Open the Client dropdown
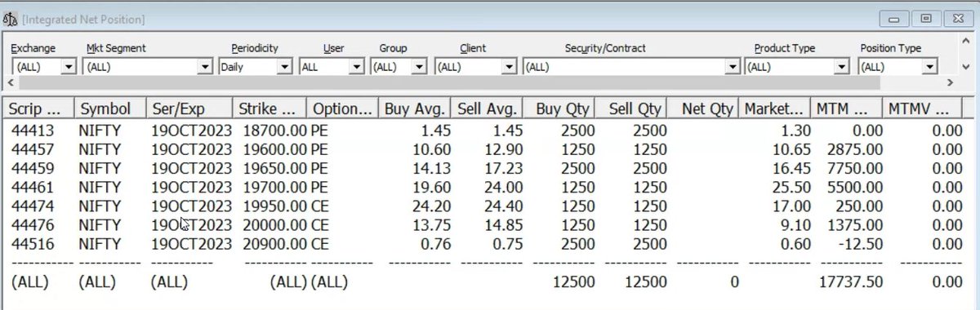The height and width of the screenshot is (310, 980). 510,67
